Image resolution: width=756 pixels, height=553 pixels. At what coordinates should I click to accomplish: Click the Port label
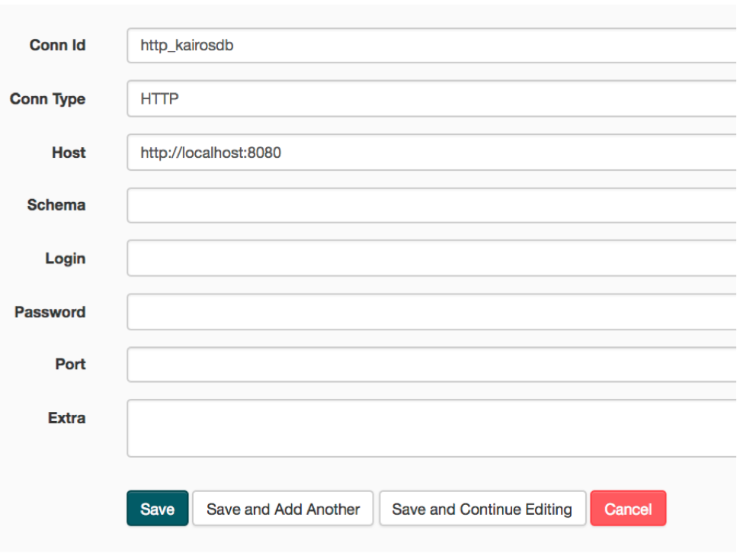tap(70, 365)
